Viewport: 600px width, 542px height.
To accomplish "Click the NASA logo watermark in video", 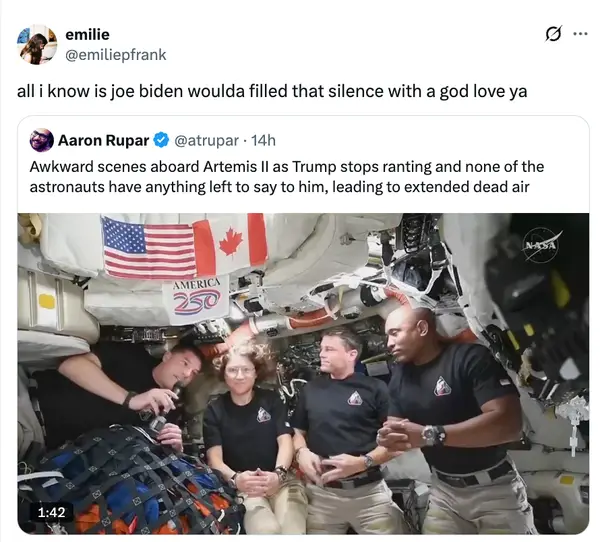I will point(541,244).
